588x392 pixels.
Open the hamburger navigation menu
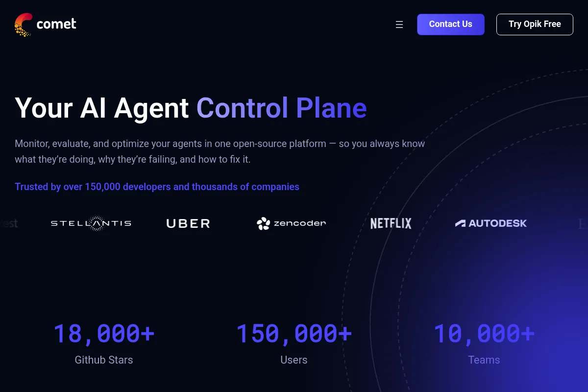click(x=399, y=24)
